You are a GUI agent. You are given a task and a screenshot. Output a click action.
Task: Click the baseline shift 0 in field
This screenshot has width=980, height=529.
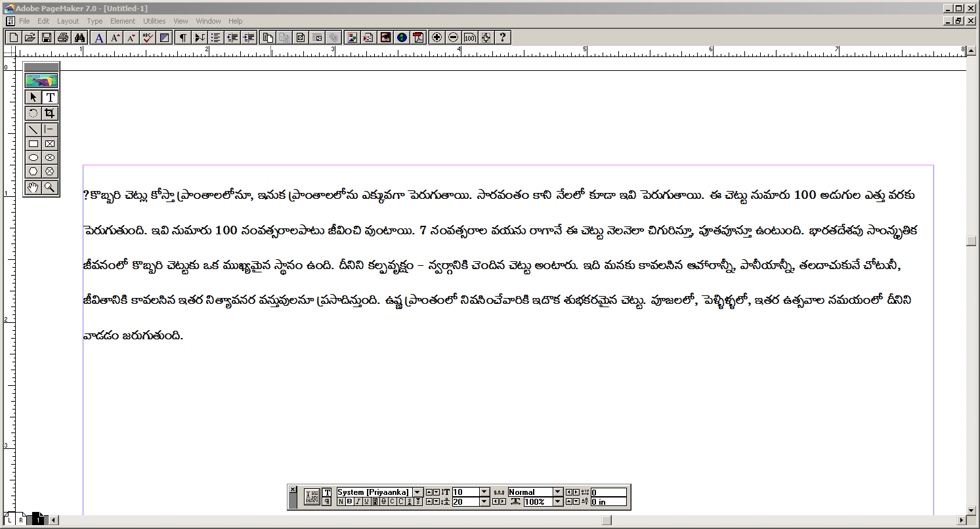pos(608,501)
